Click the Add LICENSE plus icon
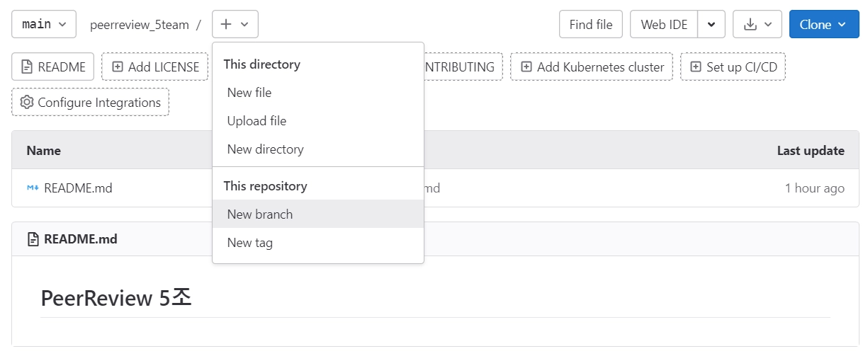This screenshot has height=356, width=868. (118, 67)
